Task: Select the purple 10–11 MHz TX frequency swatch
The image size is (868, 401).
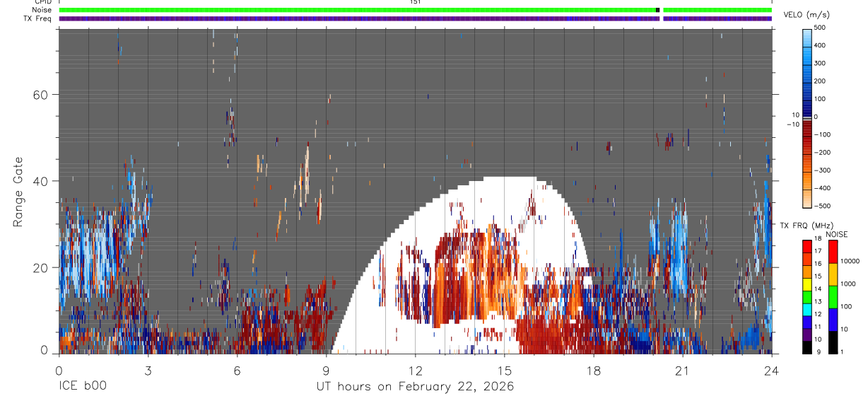Action: click(x=807, y=335)
